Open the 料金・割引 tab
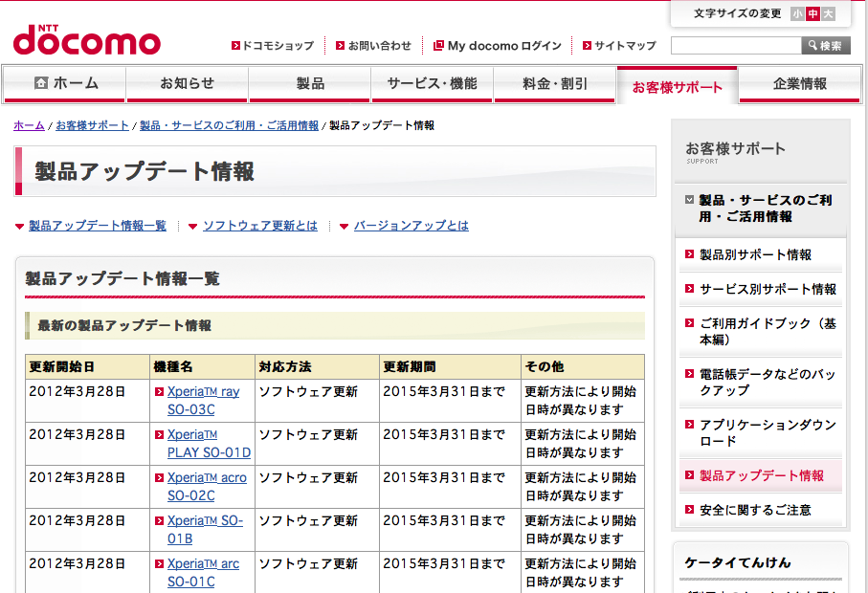Image resolution: width=868 pixels, height=593 pixels. click(x=555, y=84)
